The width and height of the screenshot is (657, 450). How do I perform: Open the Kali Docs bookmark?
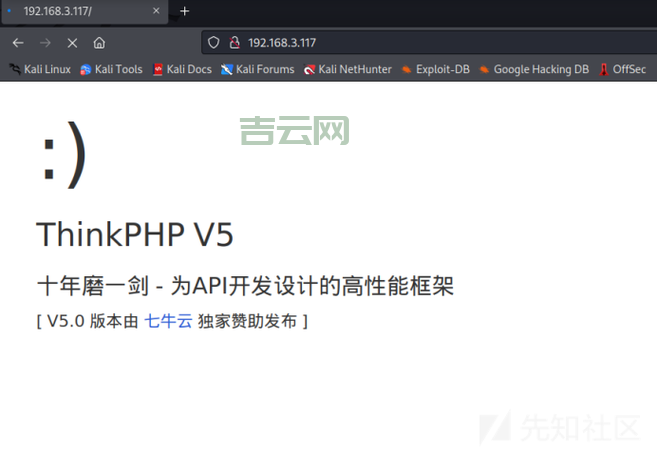point(182,69)
